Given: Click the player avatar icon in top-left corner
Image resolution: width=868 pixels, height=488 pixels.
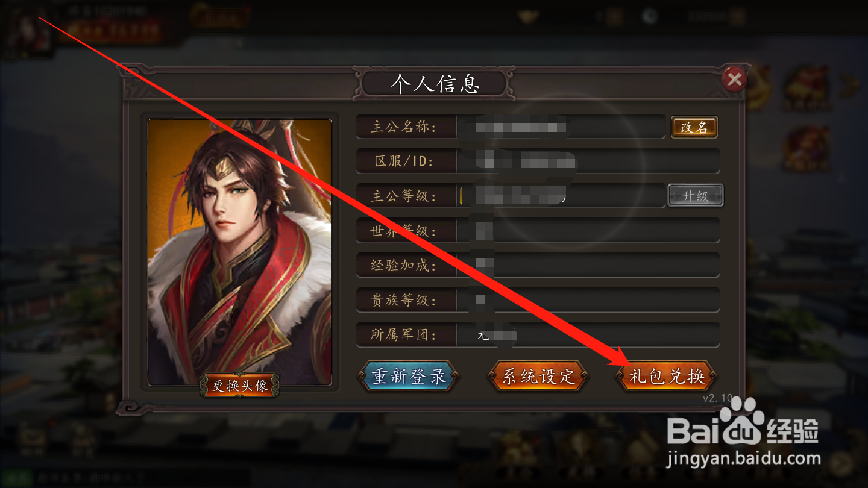Looking at the screenshot, I should pos(28,29).
